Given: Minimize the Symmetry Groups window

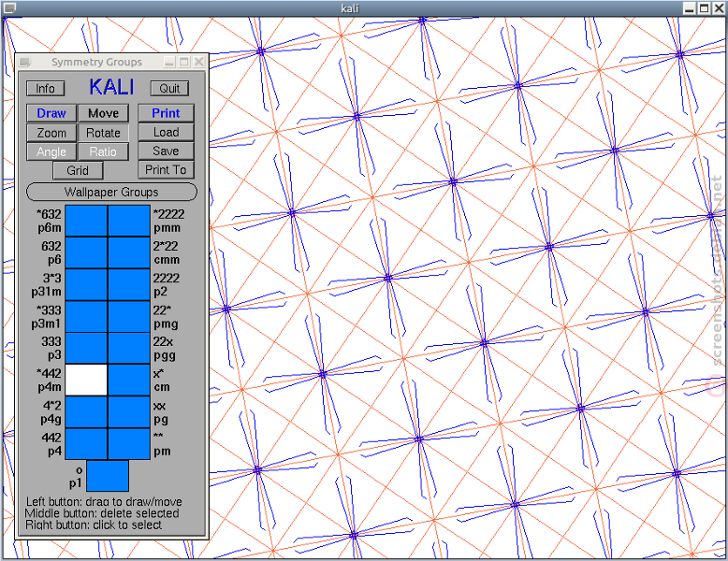Looking at the screenshot, I should (x=170, y=62).
